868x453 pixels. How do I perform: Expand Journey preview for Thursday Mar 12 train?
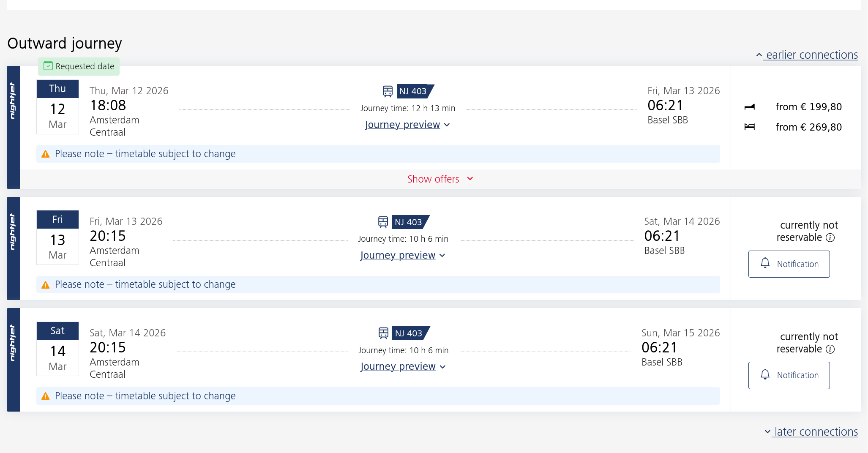coord(407,125)
